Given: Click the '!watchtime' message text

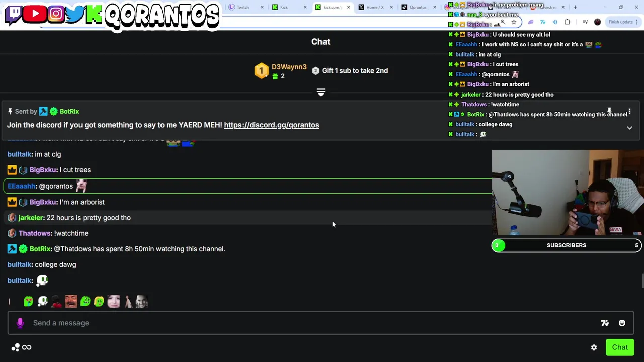Looking at the screenshot, I should point(71,233).
